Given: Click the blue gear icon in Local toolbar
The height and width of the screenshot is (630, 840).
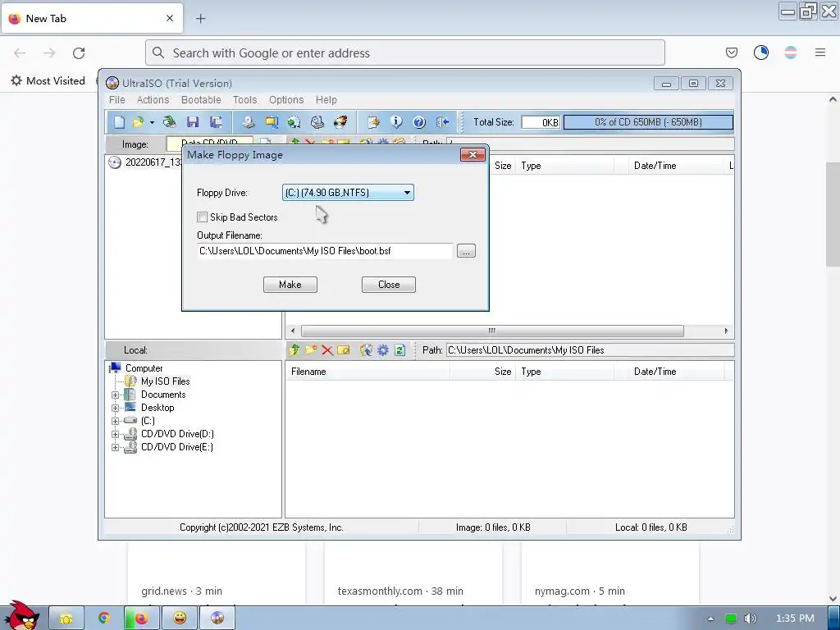Looking at the screenshot, I should pyautogui.click(x=382, y=350).
